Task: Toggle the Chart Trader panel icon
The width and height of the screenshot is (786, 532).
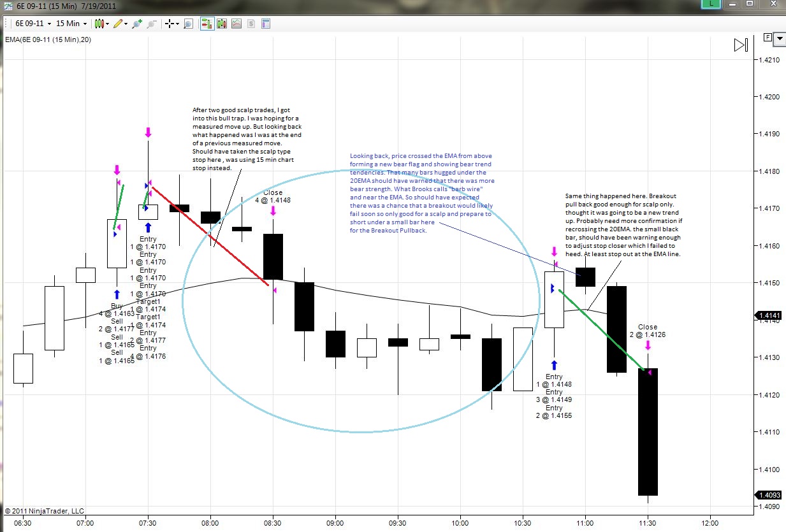Action: pyautogui.click(x=207, y=24)
